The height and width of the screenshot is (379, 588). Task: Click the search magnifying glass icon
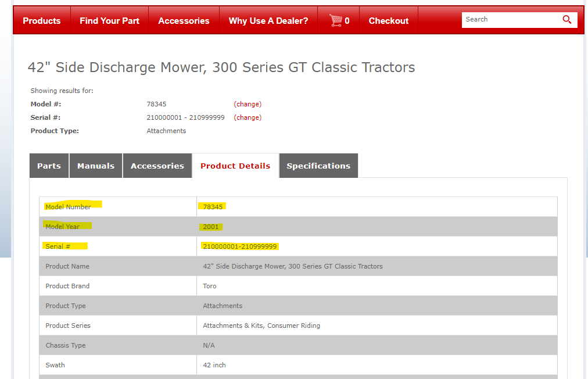coord(567,20)
